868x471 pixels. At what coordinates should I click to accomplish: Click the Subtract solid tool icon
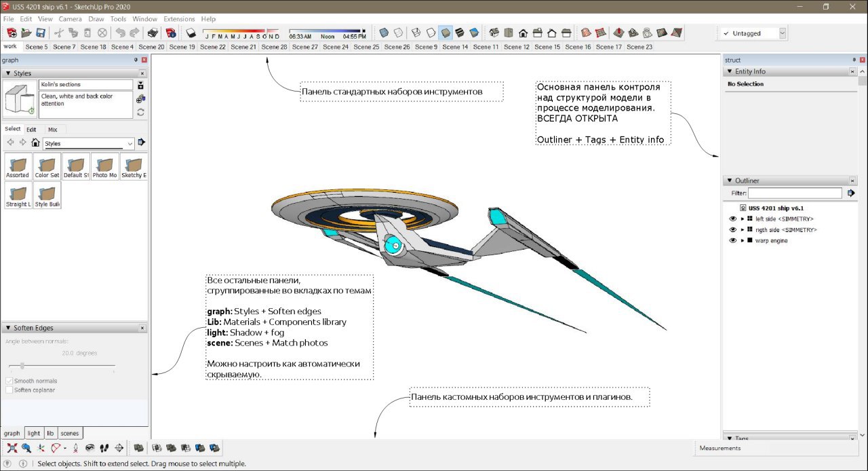185,448
